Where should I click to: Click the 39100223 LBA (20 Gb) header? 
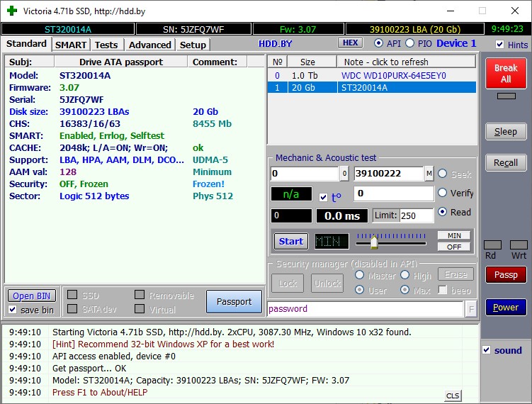(x=415, y=29)
